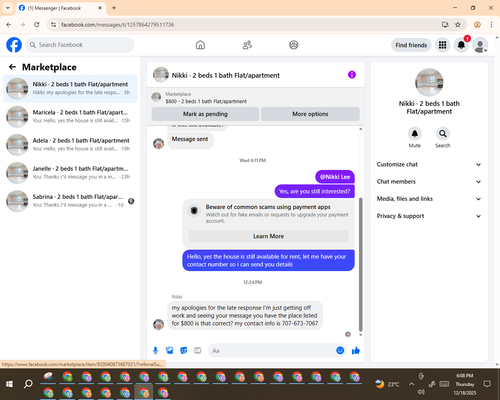Screen dimensions: 500x400
Task: Open the Chrome three-dot menu
Action: (x=491, y=25)
